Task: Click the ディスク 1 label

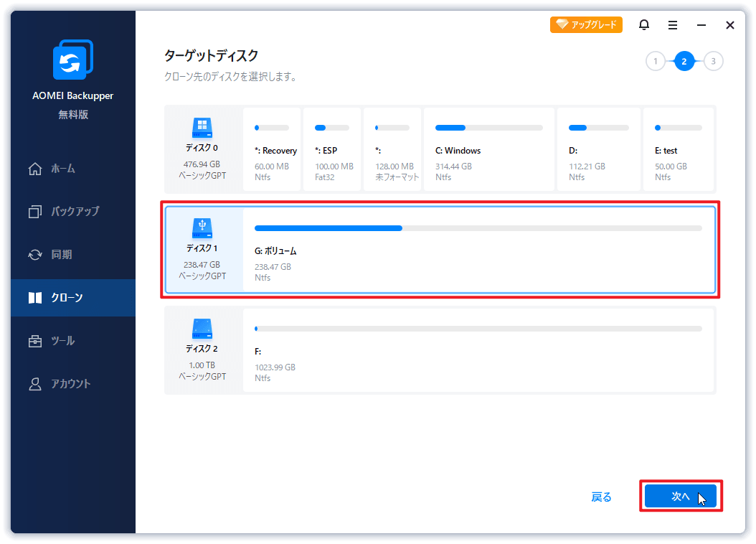Action: 202,248
